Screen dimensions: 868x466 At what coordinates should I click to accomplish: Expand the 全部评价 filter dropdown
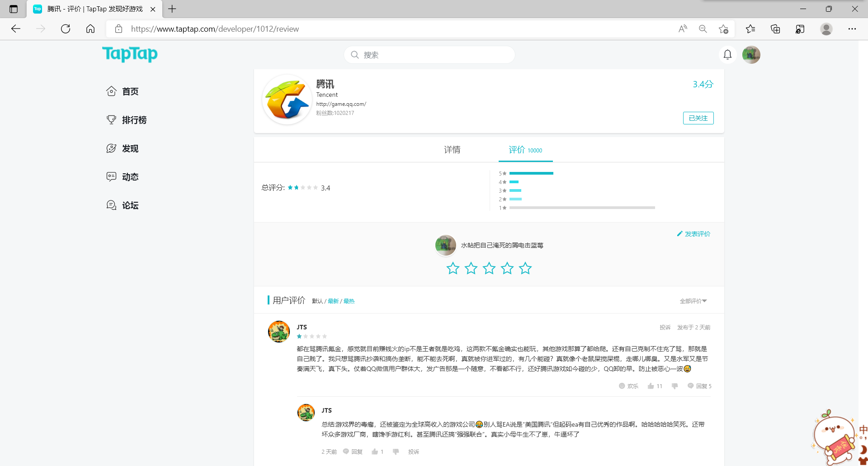693,301
